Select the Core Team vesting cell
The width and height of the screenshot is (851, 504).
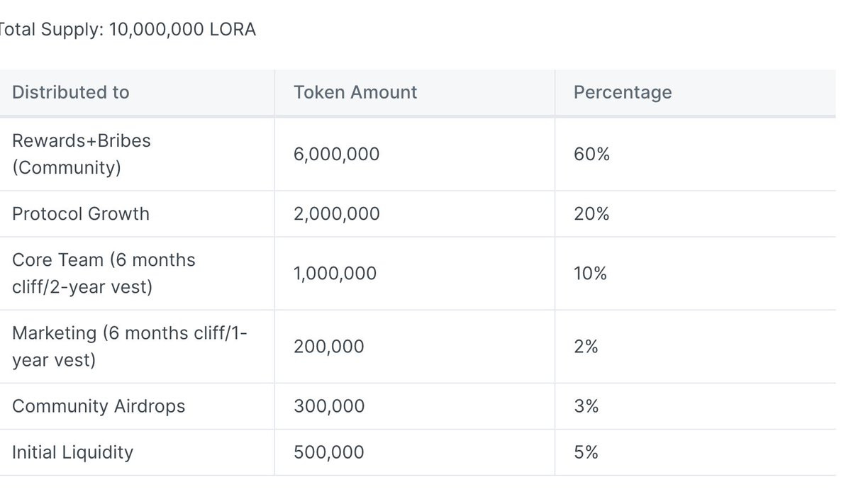coord(104,274)
